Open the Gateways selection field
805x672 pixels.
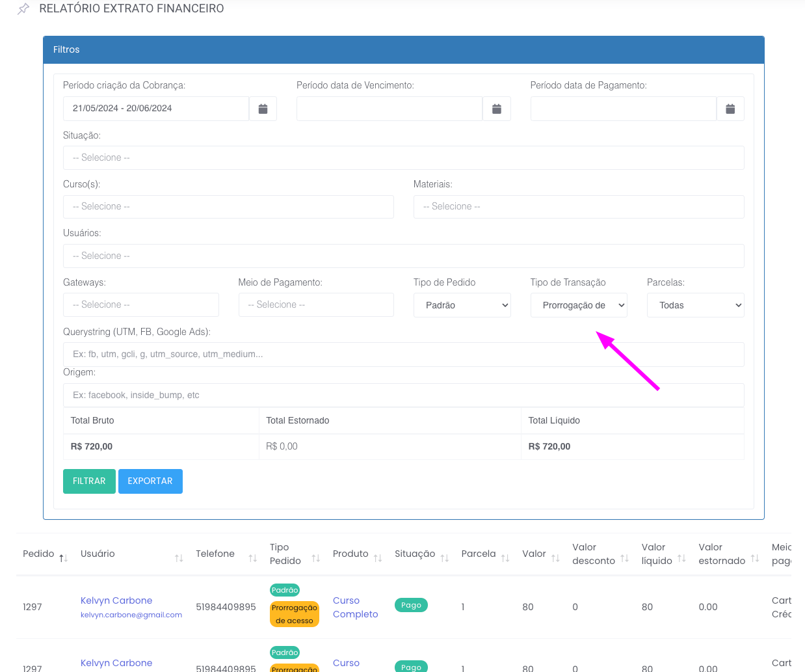[x=140, y=305]
